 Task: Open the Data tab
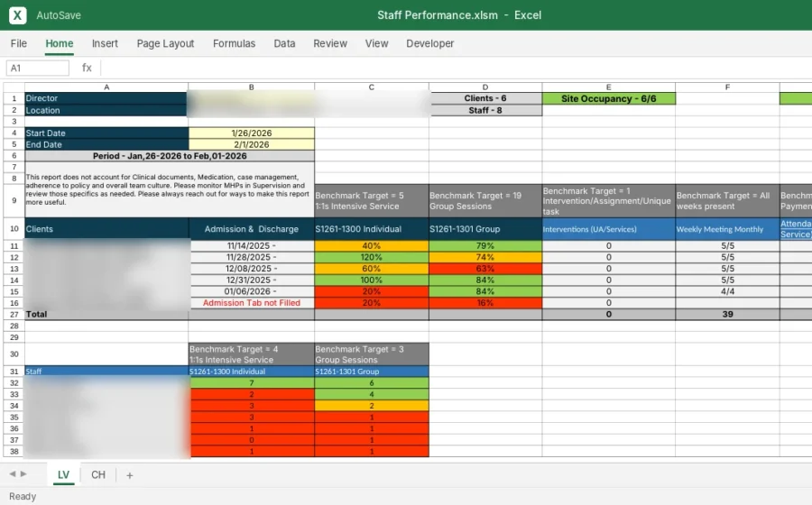(284, 43)
